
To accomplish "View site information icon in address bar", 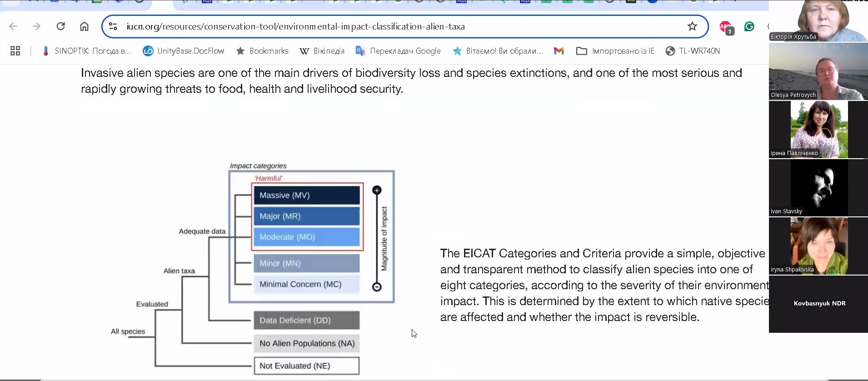I will [x=113, y=26].
